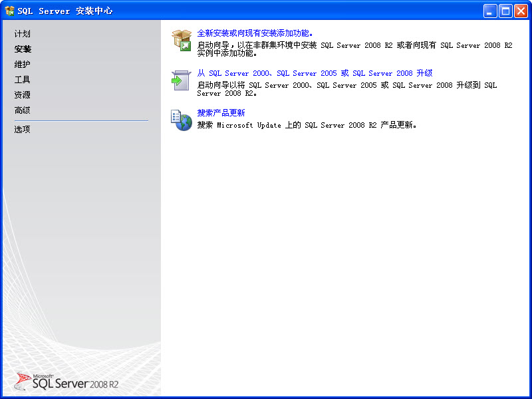Switch to the 高级 section
This screenshot has height=399, width=532.
pos(23,110)
